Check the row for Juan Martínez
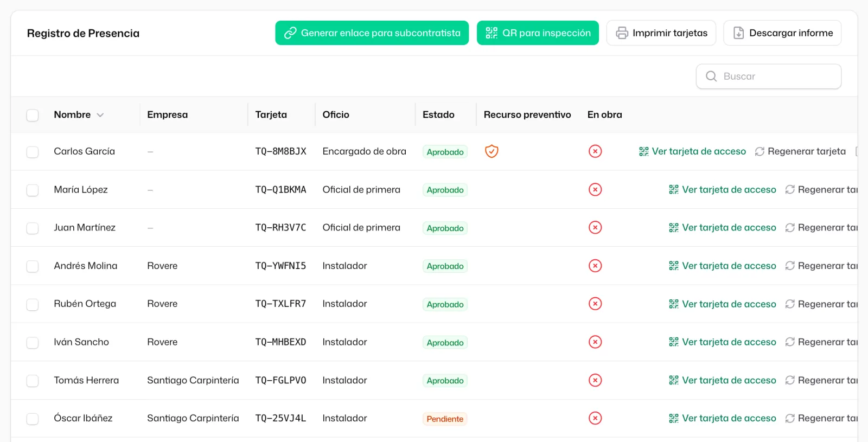868x442 pixels. point(33,228)
